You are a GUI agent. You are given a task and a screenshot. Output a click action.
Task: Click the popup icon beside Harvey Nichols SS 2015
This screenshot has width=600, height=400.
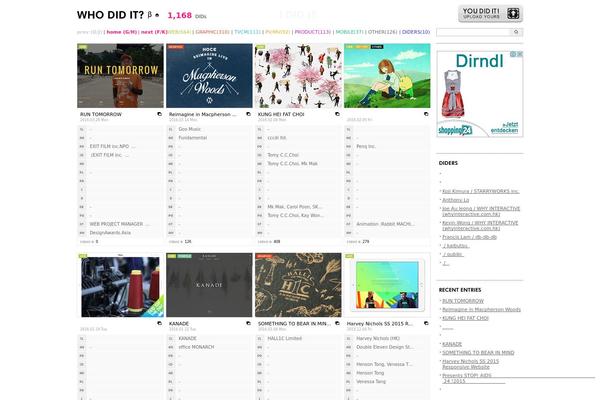[426, 323]
